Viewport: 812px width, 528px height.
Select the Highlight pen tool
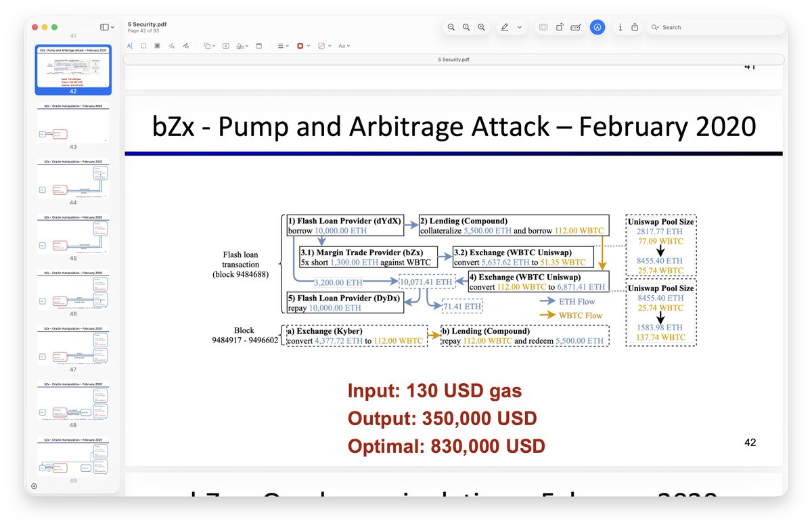click(505, 27)
